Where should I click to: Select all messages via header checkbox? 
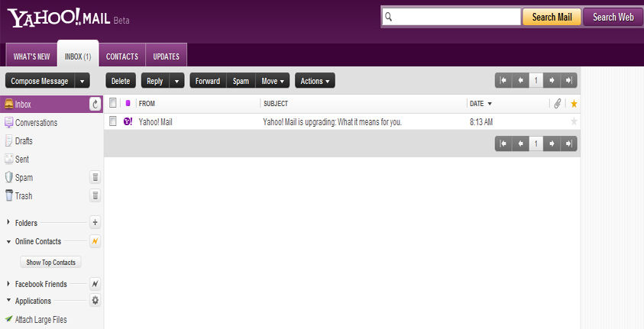(112, 103)
